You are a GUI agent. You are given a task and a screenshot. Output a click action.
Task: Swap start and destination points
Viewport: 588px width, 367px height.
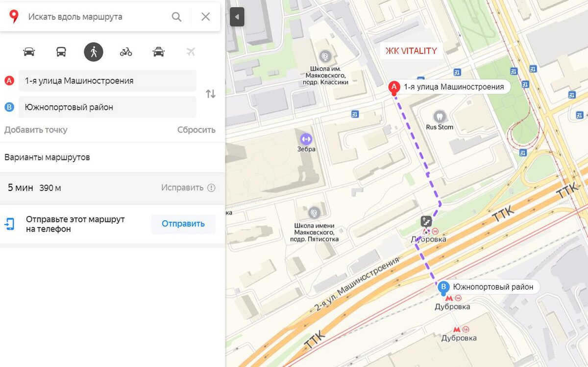pos(211,94)
